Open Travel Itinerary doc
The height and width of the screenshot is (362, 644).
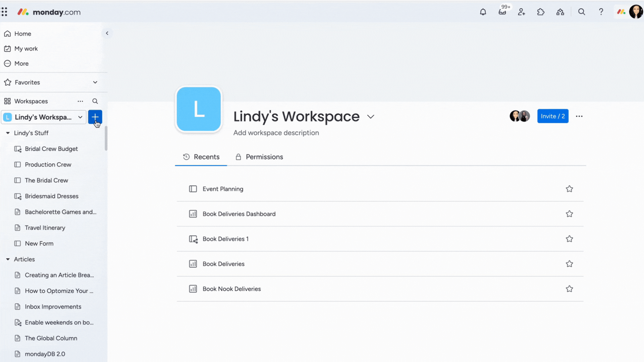pyautogui.click(x=45, y=228)
